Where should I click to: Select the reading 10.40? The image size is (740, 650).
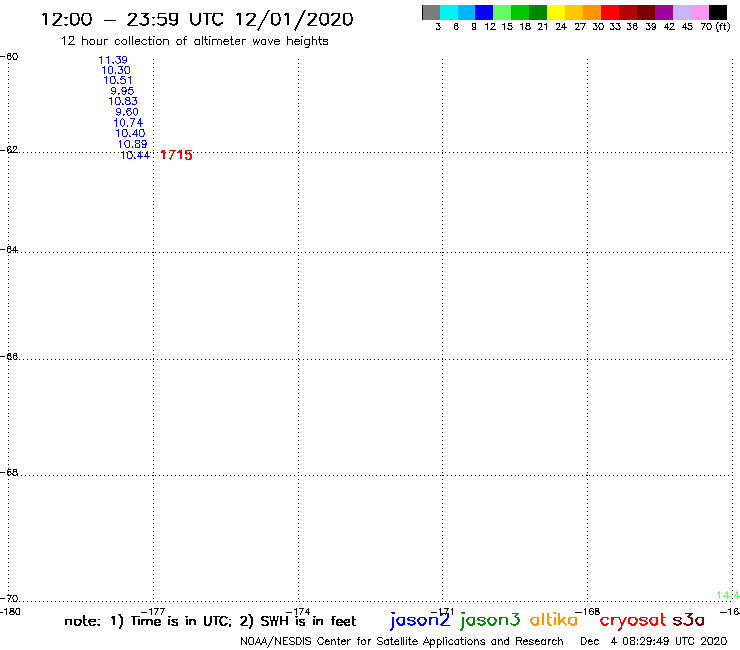point(130,133)
